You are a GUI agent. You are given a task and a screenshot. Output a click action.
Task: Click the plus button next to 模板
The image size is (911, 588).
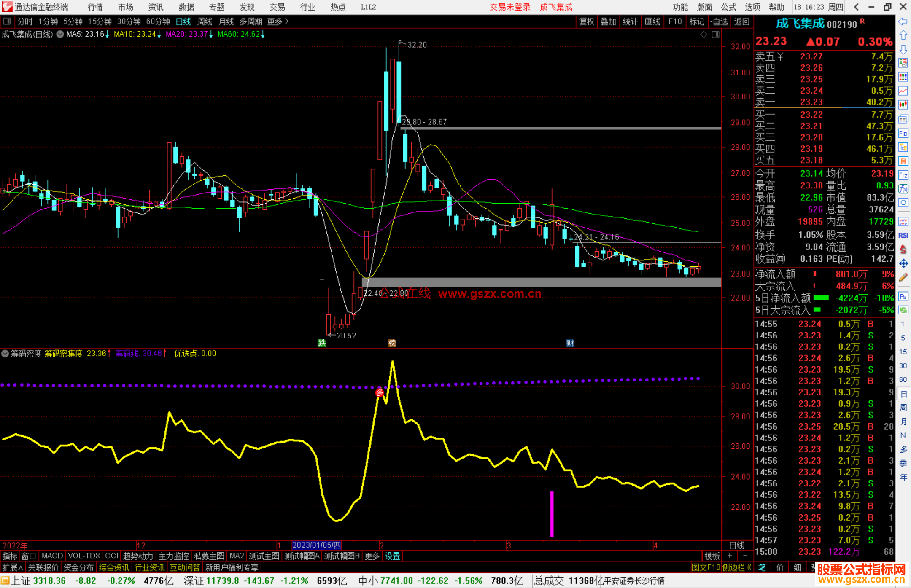[730, 556]
